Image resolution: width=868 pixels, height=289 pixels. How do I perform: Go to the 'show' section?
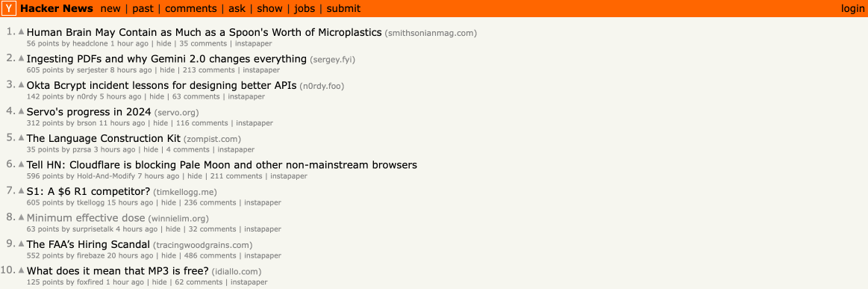[269, 8]
